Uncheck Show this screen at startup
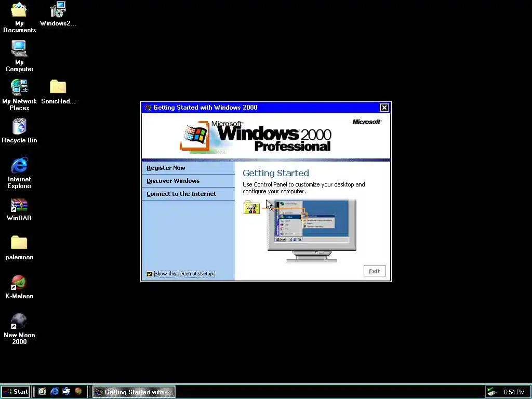This screenshot has height=399, width=532. 149,274
